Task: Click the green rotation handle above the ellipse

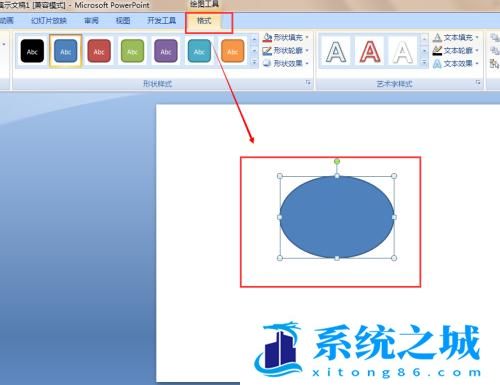Action: point(337,162)
